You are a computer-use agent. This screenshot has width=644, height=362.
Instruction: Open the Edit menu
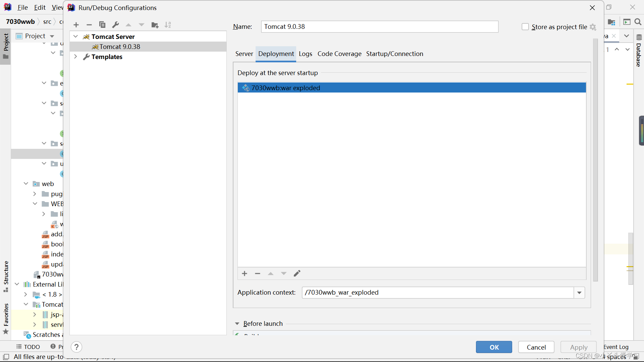point(40,7)
